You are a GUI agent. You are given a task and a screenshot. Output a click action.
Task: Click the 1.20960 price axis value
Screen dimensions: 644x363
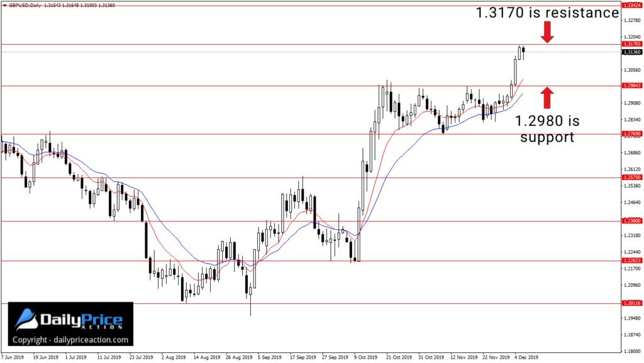[x=632, y=285]
